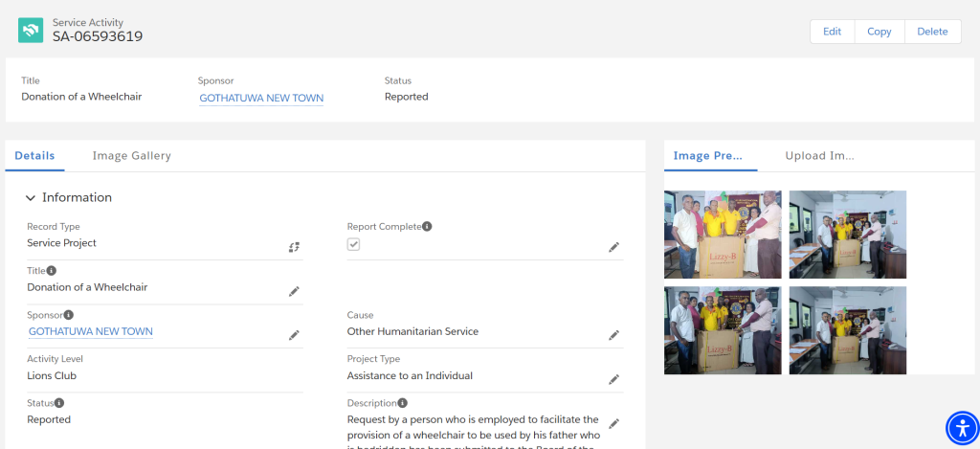Show info tooltip beside Sponsor label
980x449 pixels.
[69, 315]
